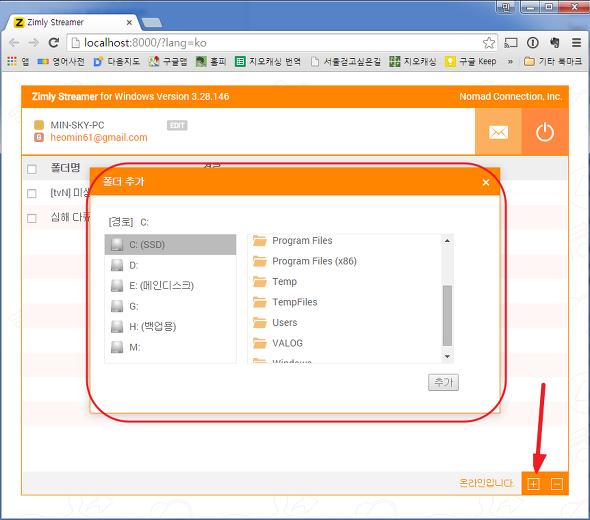Open a new browser tab
Image resolution: width=590 pixels, height=520 pixels.
tap(152, 23)
